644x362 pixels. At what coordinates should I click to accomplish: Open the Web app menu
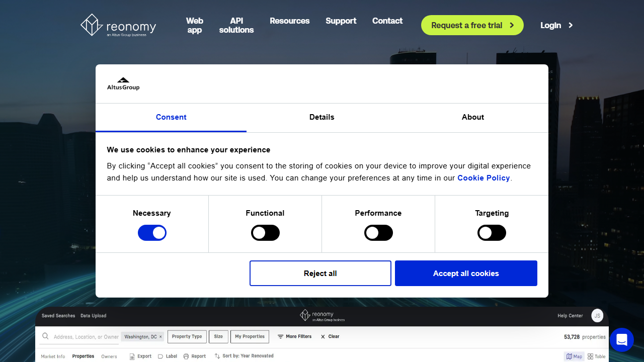point(195,25)
